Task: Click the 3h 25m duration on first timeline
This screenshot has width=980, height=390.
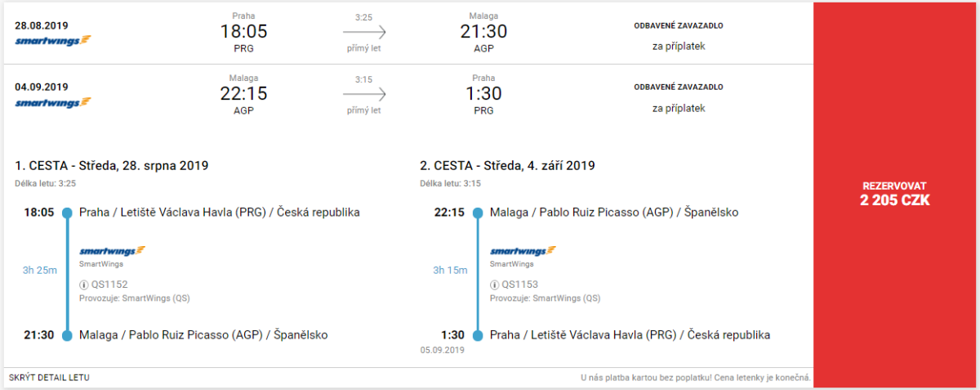Action: pyautogui.click(x=39, y=270)
